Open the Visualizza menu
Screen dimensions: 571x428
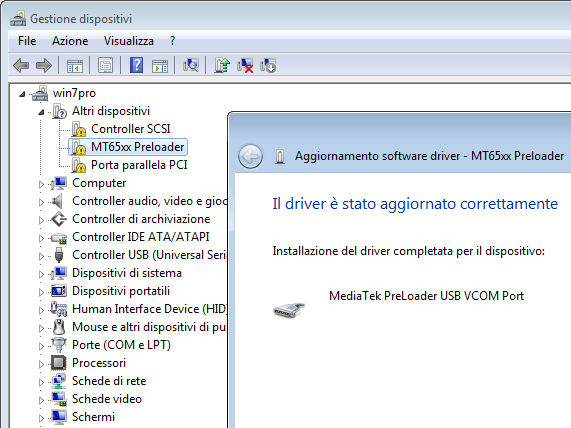129,41
